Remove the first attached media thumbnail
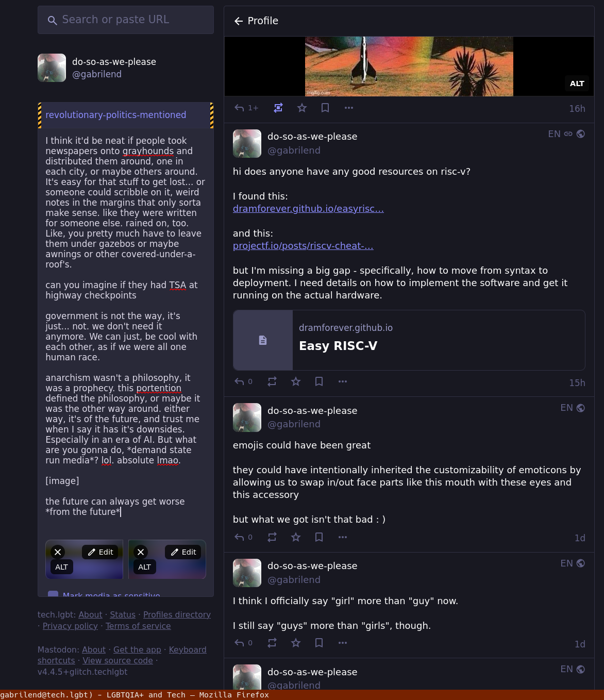604x700 pixels. point(58,552)
